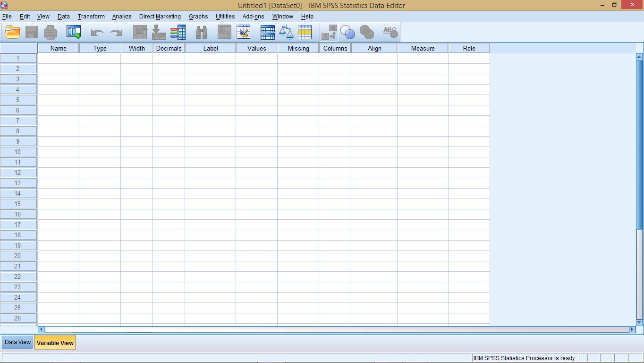Screen dimensions: 644x363
Task: Click the Width column header
Action: coord(137,48)
